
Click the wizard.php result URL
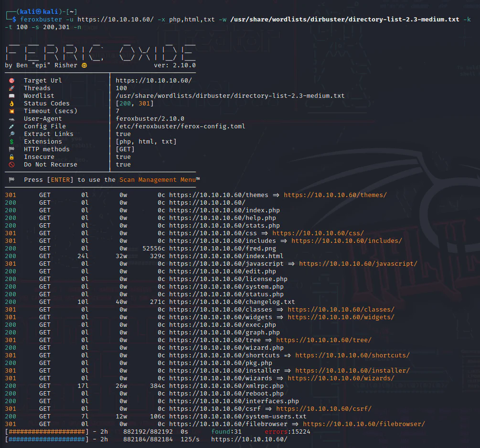pyautogui.click(x=226, y=348)
